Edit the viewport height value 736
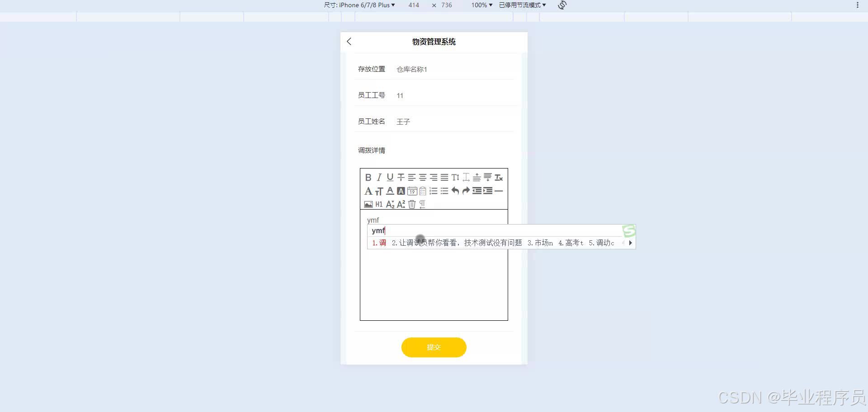Screen dimensions: 868x412 447,5
